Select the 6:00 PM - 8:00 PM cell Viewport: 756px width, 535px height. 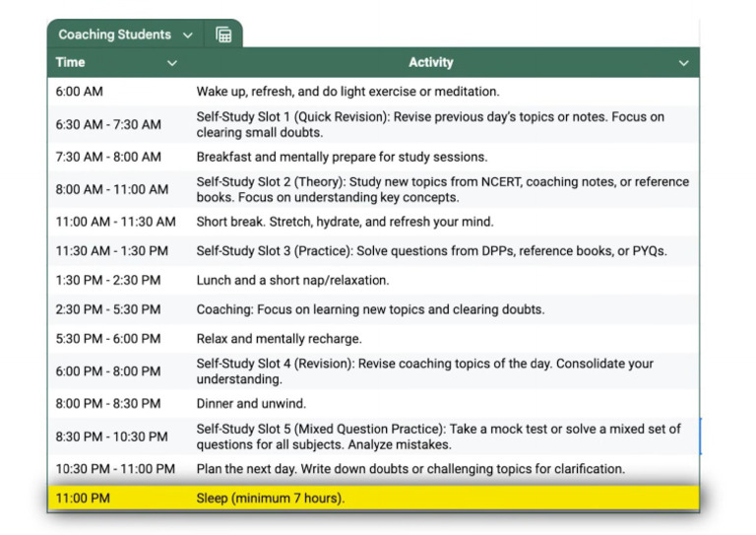pyautogui.click(x=118, y=371)
